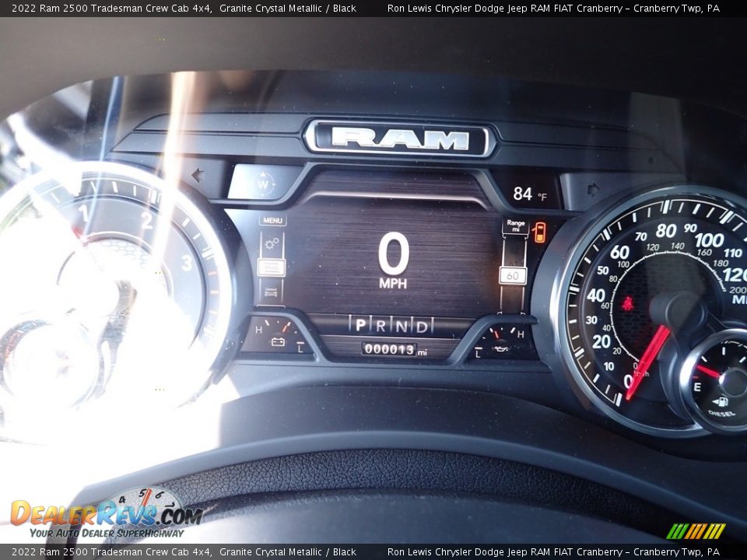747x560 pixels.
Task: Tap the number 2 on the tachometer
Action: point(147,220)
